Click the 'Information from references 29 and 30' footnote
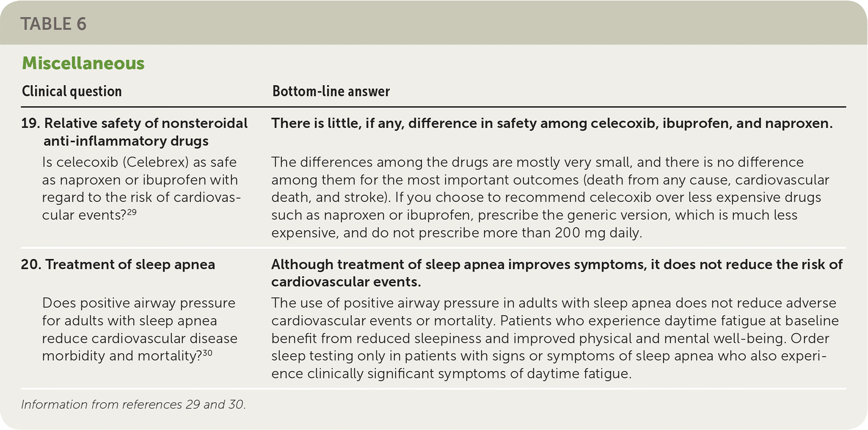This screenshot has height=430, width=868. pyautogui.click(x=133, y=405)
